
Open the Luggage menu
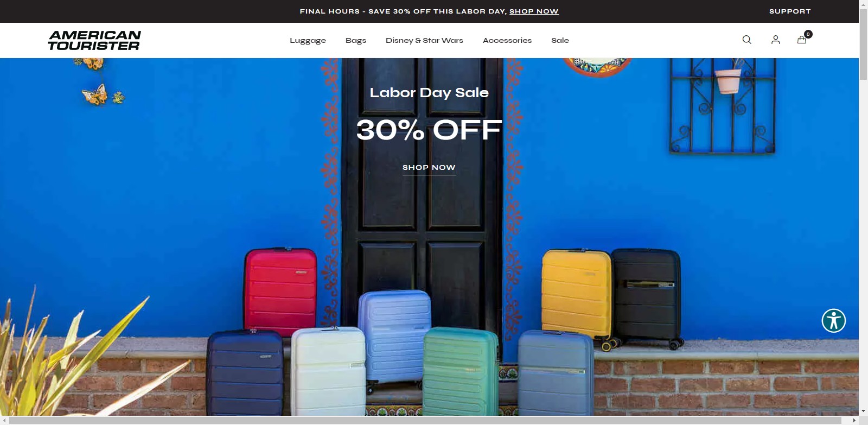pyautogui.click(x=308, y=40)
